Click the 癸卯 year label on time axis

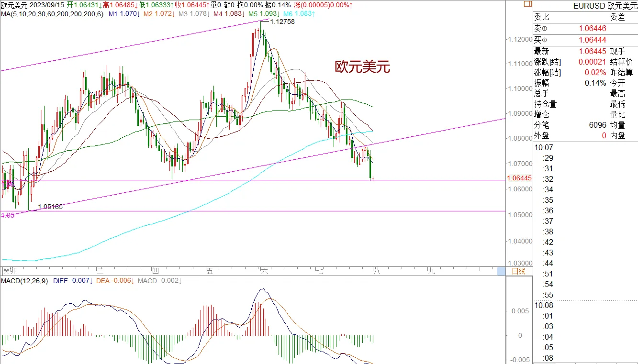click(10, 271)
